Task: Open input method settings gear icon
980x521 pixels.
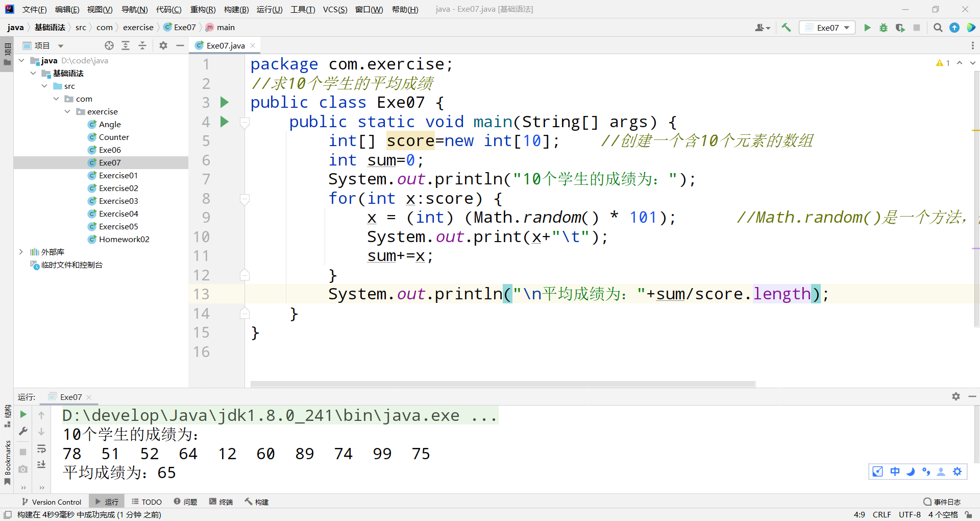Action: (x=957, y=471)
